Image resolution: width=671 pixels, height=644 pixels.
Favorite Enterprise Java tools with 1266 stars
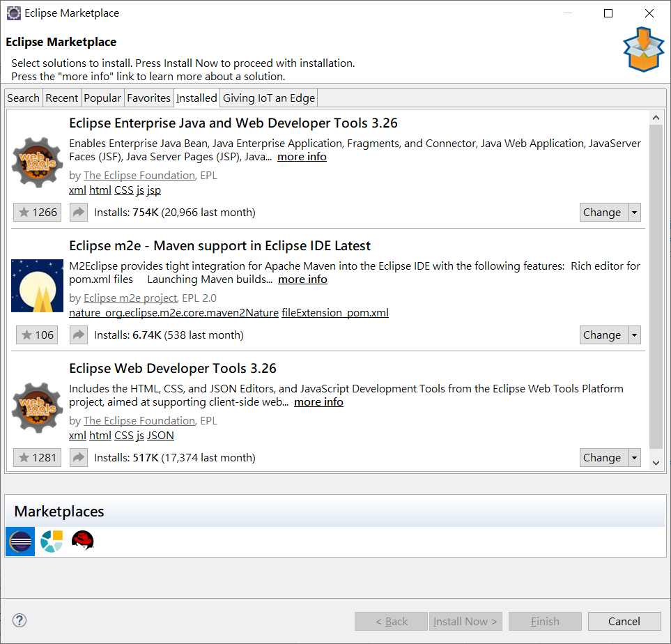click(x=37, y=213)
